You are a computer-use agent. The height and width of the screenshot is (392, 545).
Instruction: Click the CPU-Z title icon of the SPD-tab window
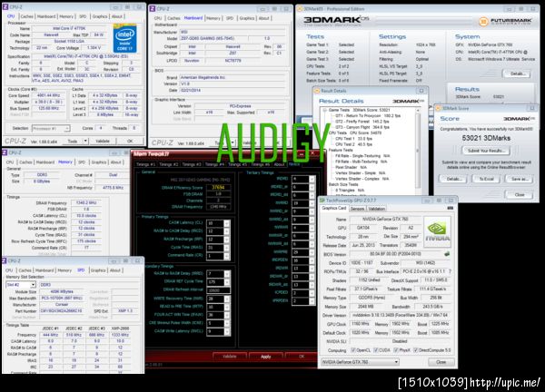click(5, 260)
